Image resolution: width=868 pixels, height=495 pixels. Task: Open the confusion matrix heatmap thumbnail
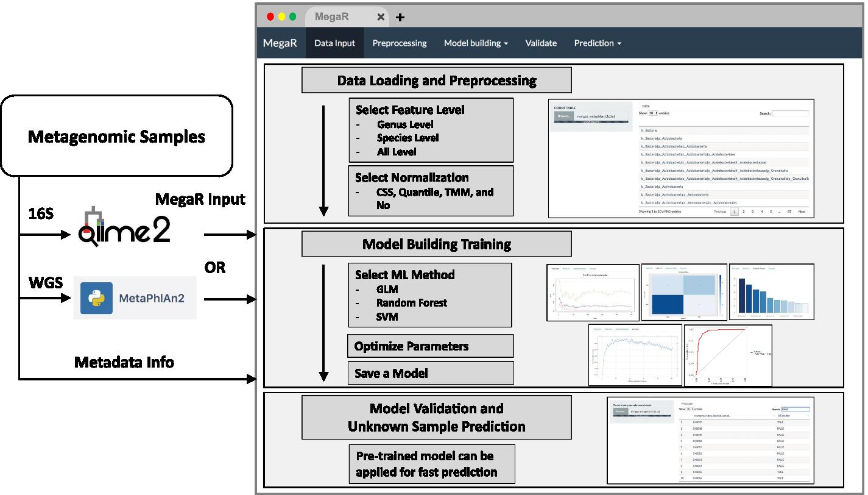(x=683, y=291)
